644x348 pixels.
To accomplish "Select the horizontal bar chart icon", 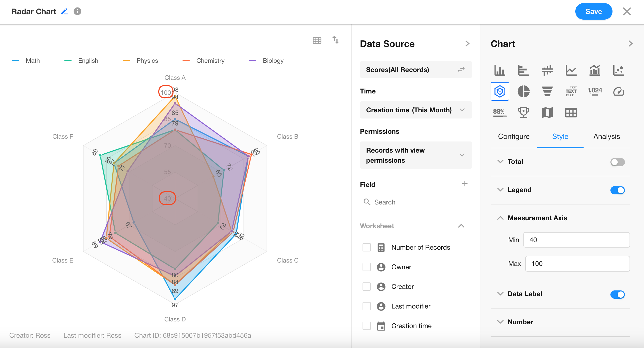I will (x=523, y=70).
